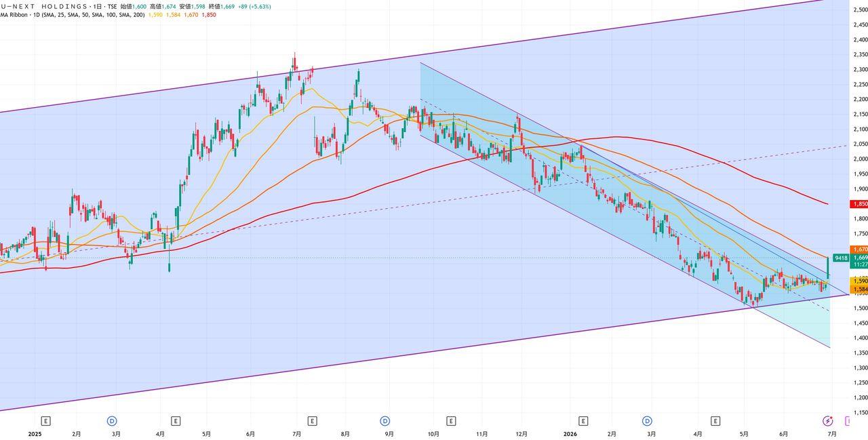Select the MA Ribbon indicator legend
Viewport: 868px width, 440px height.
pyautogui.click(x=73, y=15)
